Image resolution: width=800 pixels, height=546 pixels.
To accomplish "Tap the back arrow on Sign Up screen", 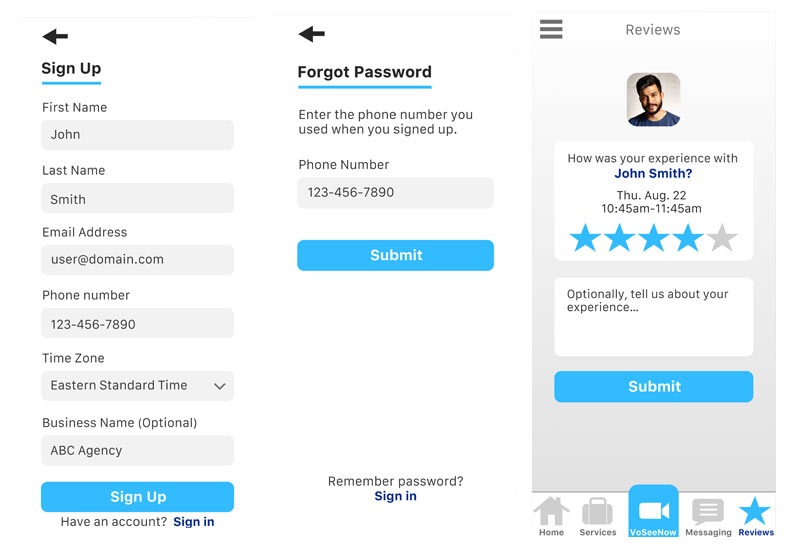I will pyautogui.click(x=55, y=37).
